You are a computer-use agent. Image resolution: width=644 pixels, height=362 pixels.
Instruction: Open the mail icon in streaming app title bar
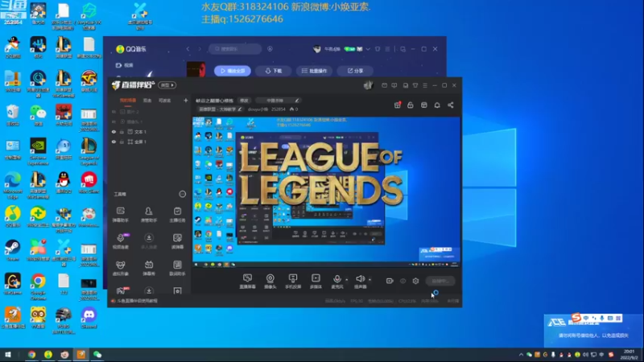pyautogui.click(x=384, y=85)
